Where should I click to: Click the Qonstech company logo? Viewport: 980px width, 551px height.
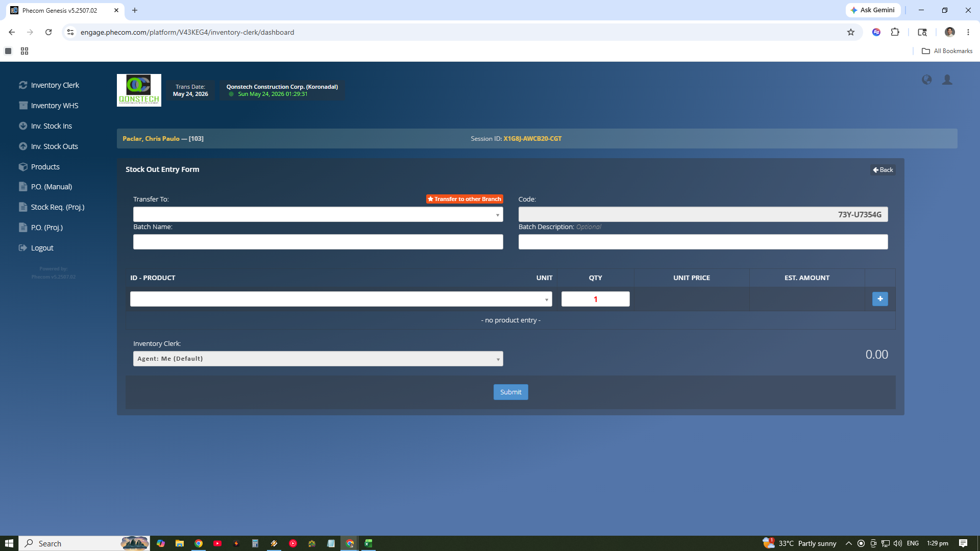(x=139, y=90)
